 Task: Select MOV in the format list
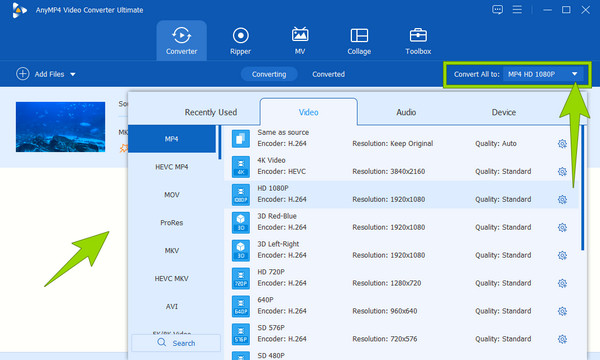[173, 195]
